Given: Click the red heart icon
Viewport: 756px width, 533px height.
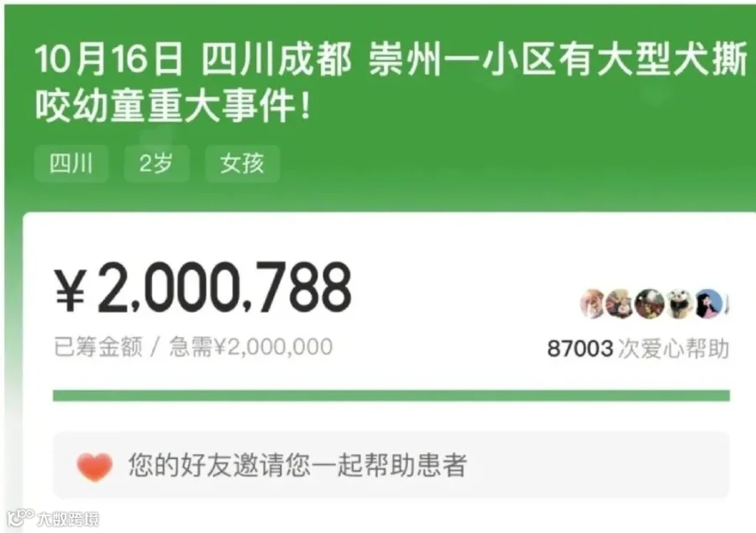Looking at the screenshot, I should (94, 467).
